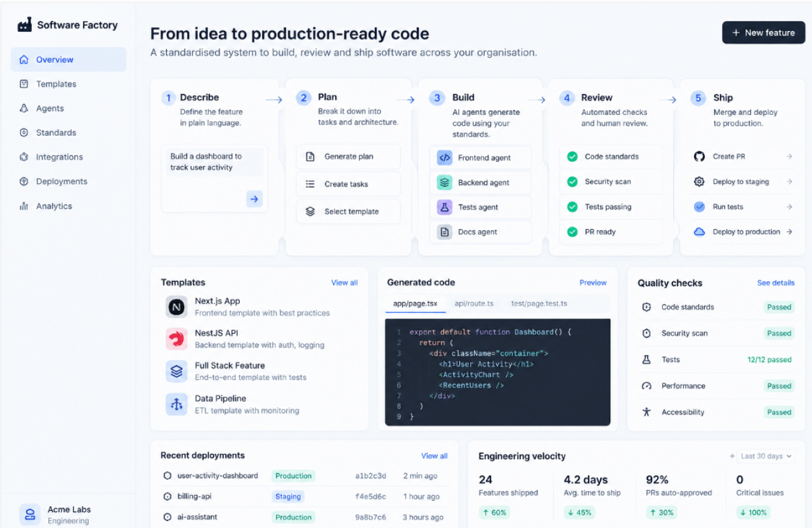
Task: Select the NestJS API template icon
Action: tap(176, 339)
